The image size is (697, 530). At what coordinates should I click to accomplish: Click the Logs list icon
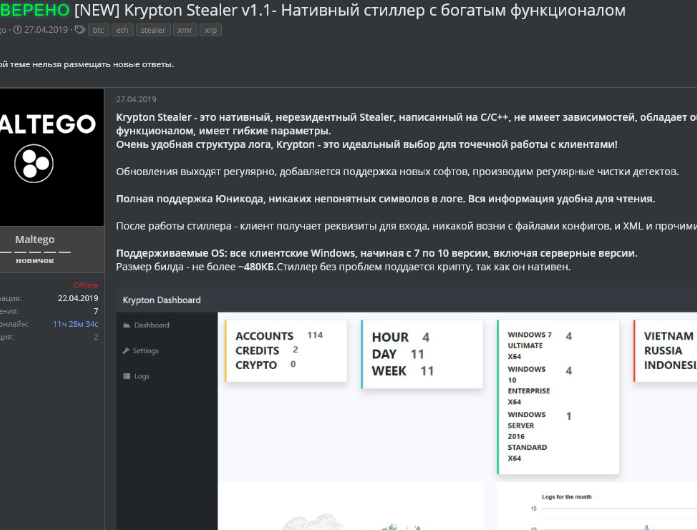tap(127, 376)
